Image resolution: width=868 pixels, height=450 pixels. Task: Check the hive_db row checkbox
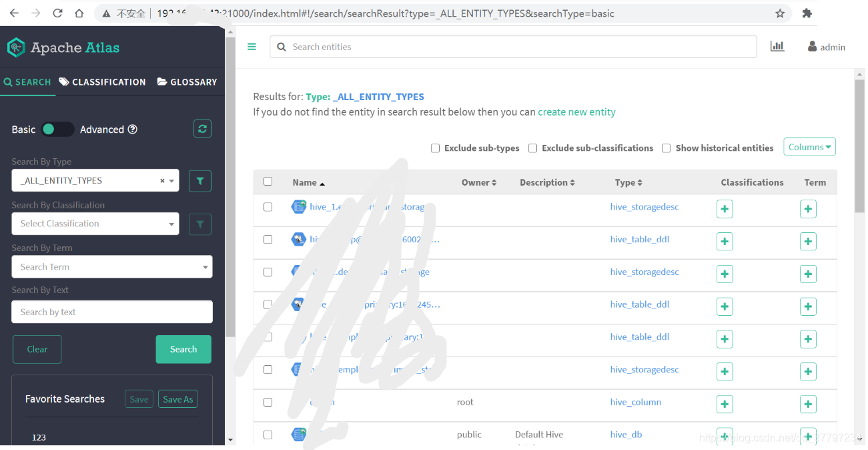point(268,435)
